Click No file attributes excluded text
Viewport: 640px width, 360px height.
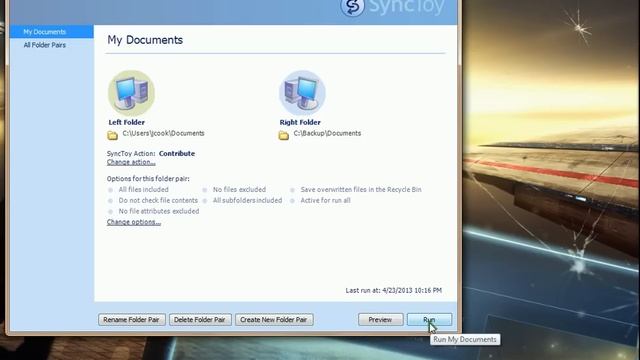[159, 211]
